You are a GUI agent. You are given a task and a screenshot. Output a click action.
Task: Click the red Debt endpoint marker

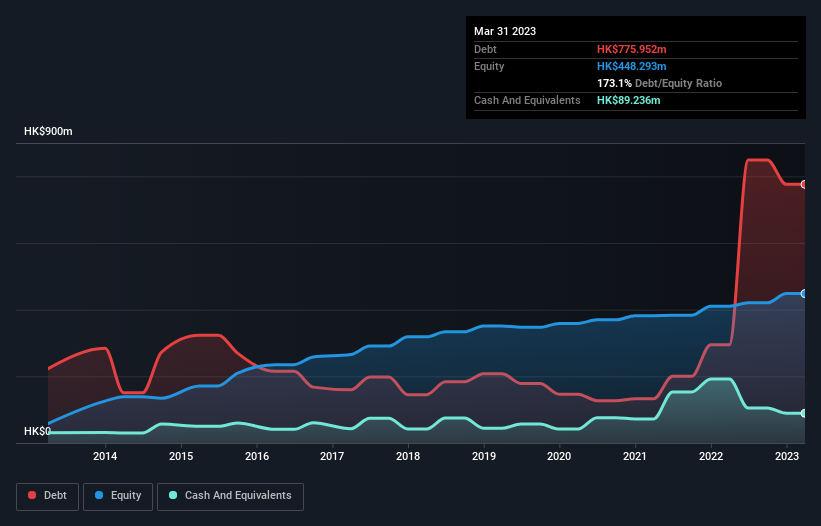(804, 185)
